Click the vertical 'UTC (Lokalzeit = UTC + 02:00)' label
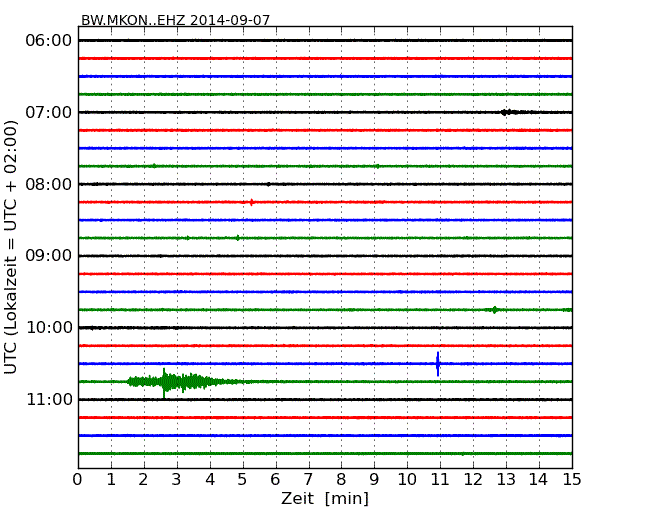 click(11, 247)
